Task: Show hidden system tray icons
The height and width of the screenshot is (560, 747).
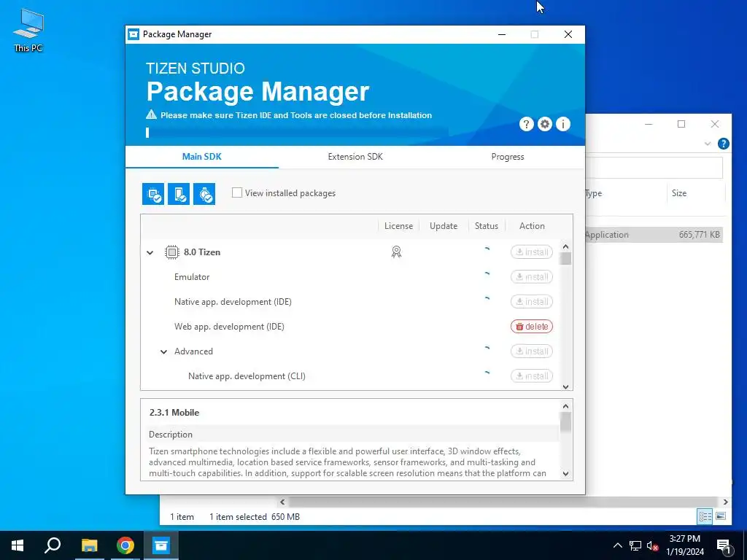Action: pos(617,545)
